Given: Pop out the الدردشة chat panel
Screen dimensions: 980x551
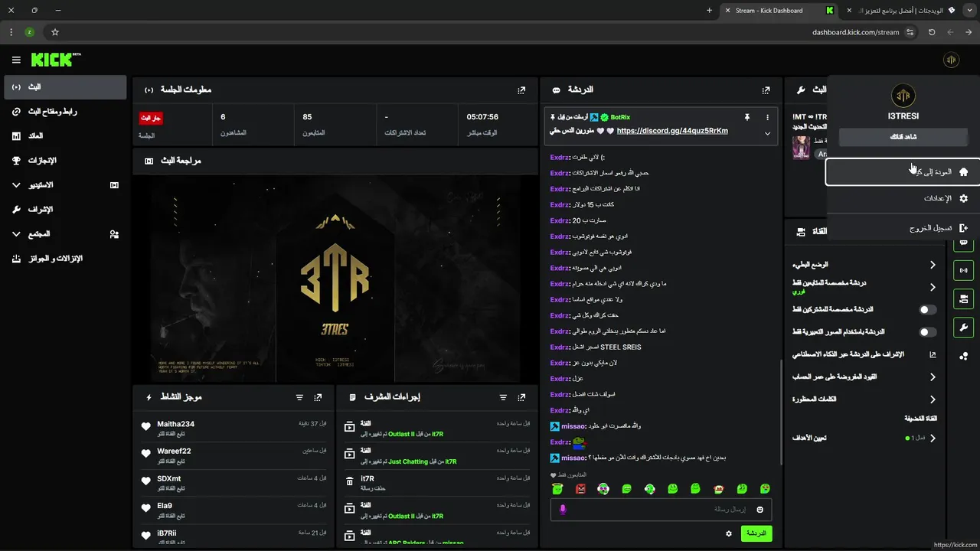Looking at the screenshot, I should click(x=766, y=90).
